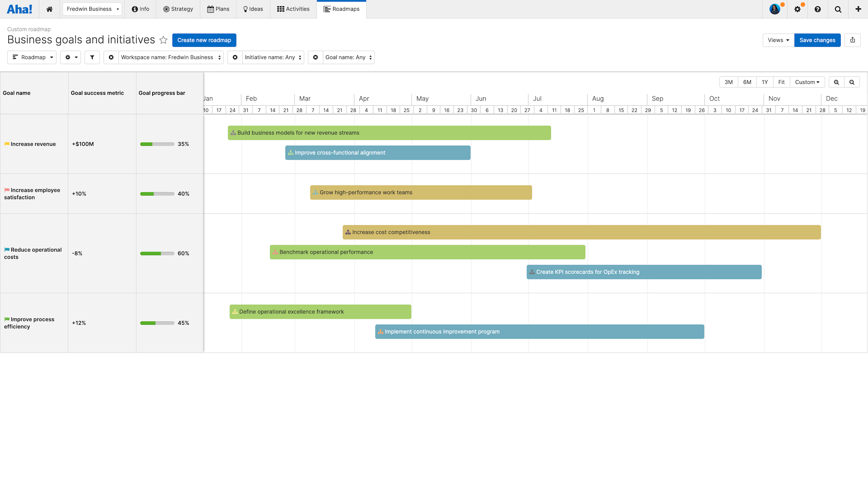Favorite the roadmap using the star icon
Viewport: 868px width, 488px height.
tap(163, 40)
